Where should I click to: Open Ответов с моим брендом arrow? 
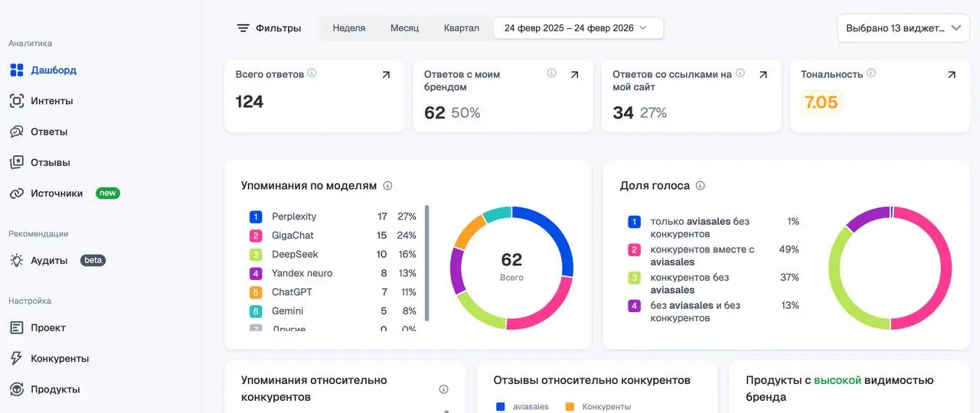[x=574, y=75]
